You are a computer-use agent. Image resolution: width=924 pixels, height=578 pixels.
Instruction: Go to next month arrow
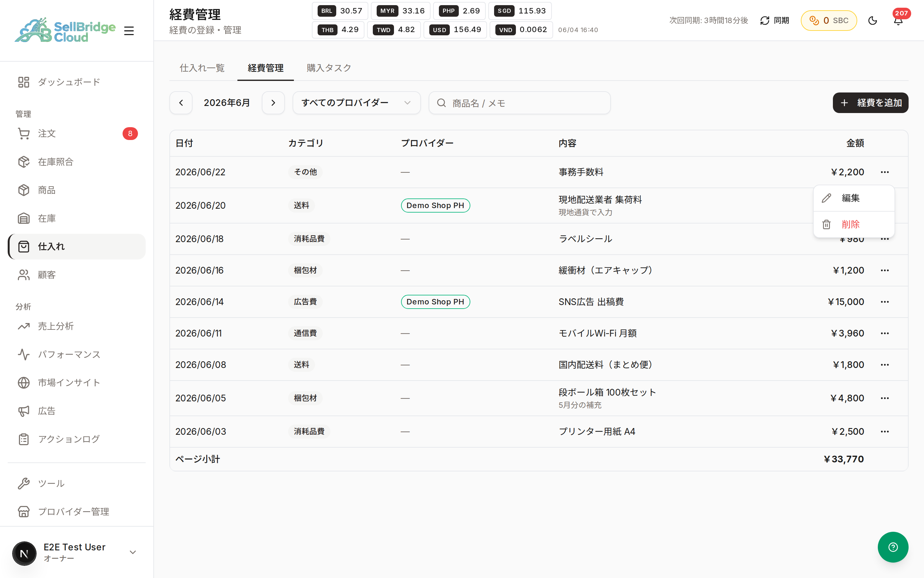click(273, 103)
